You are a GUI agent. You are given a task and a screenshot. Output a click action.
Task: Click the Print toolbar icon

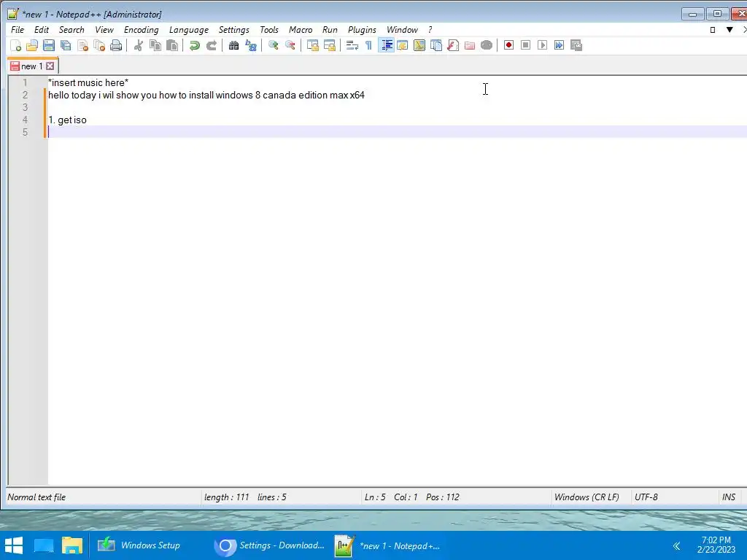(x=116, y=45)
